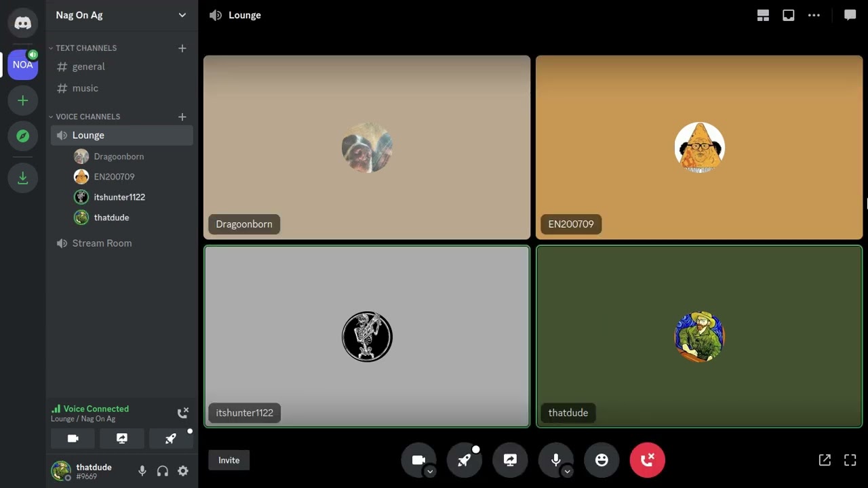Viewport: 868px width, 488px height.
Task: Click Lounge channel title in header
Action: [245, 15]
